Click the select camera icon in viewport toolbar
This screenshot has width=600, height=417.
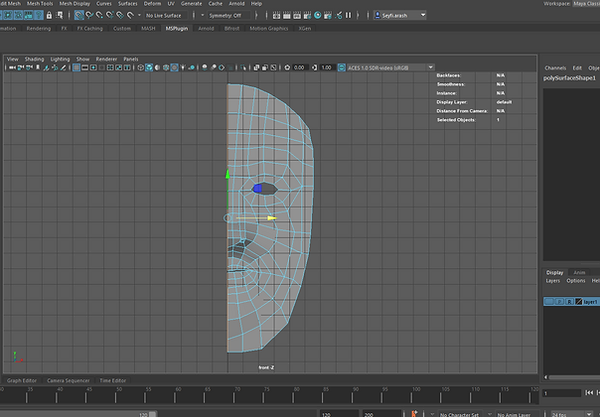coord(12,68)
